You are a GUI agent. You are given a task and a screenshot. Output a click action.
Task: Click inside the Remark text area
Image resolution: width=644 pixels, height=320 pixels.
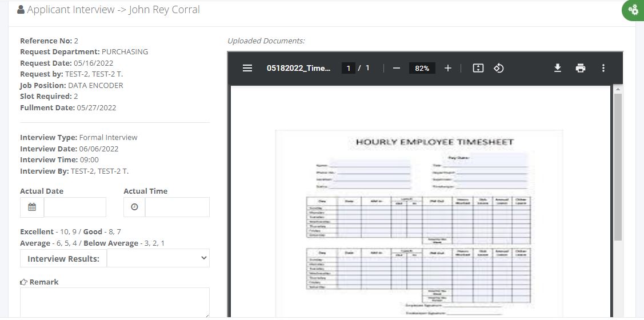(115, 302)
